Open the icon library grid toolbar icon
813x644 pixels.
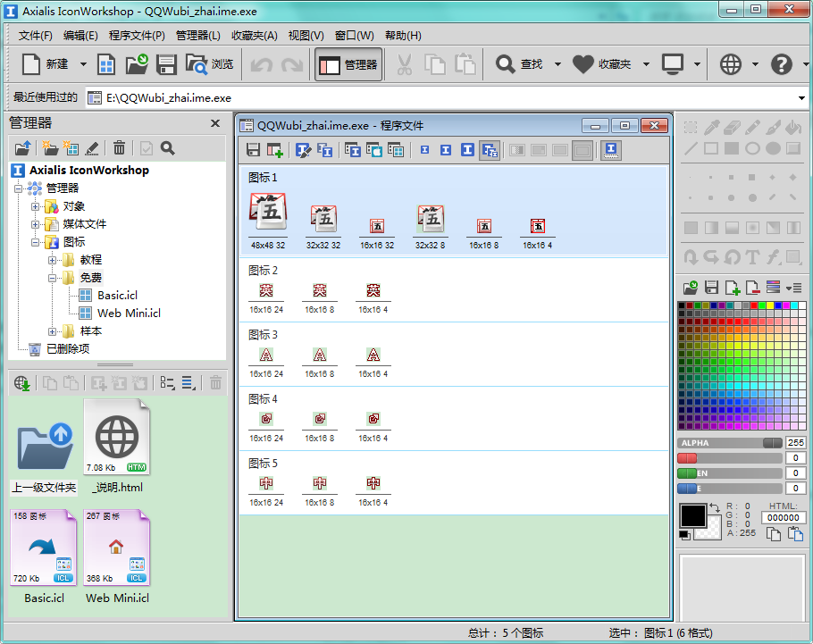106,64
